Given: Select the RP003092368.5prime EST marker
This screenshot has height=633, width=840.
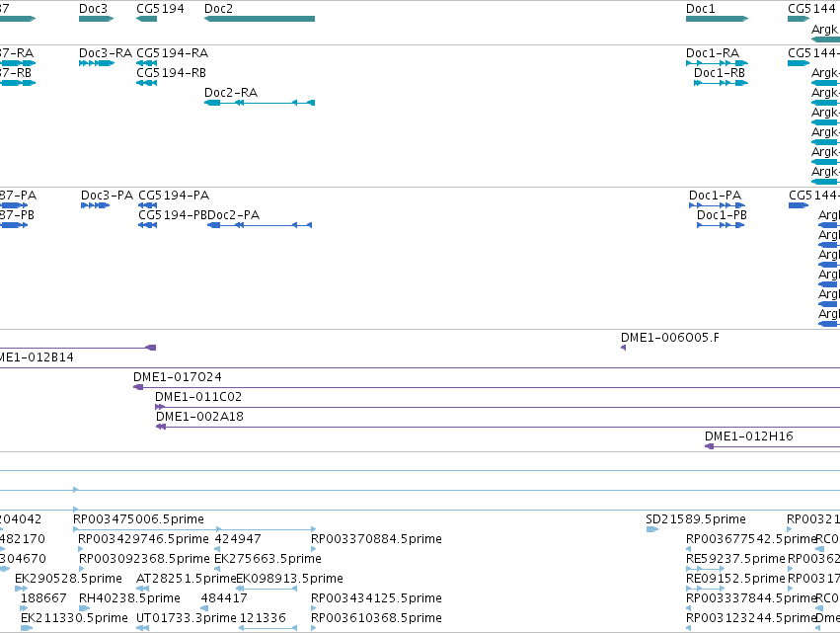Looking at the screenshot, I should click(81, 569).
